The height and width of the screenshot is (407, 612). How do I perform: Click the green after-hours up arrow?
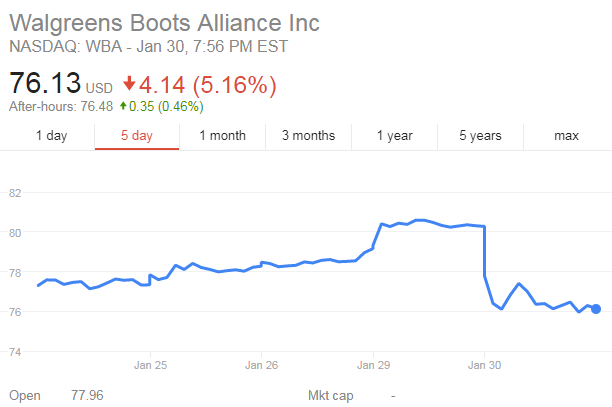pos(122,107)
